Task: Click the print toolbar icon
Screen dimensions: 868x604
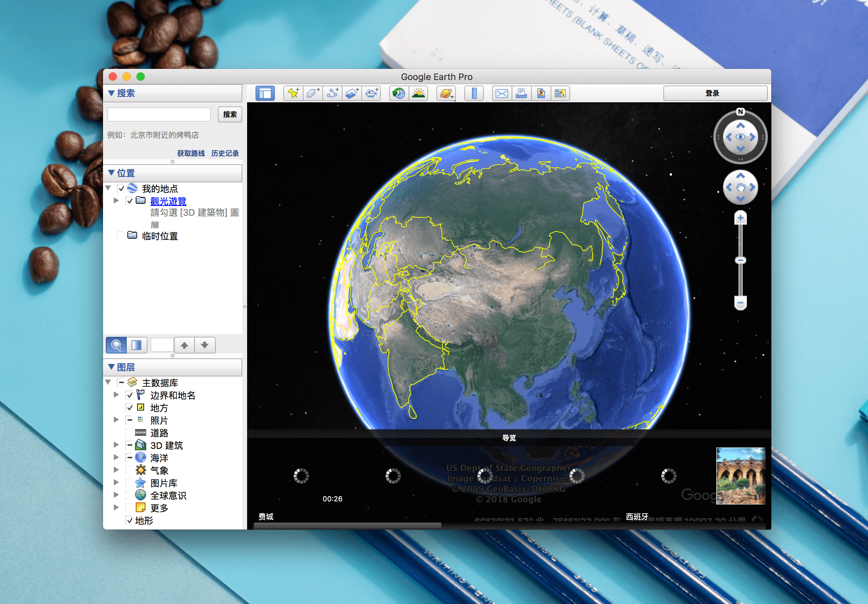Action: (x=521, y=93)
